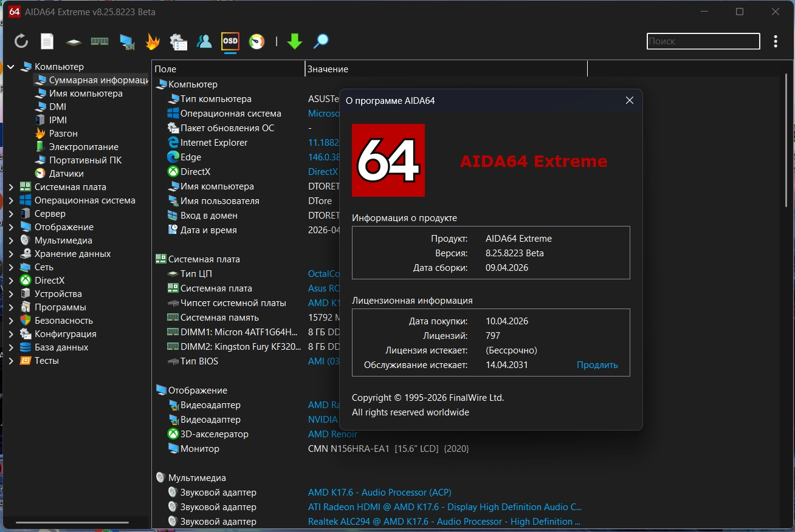The image size is (795, 532).
Task: Expand the Системная плата tree node
Action: click(x=11, y=187)
